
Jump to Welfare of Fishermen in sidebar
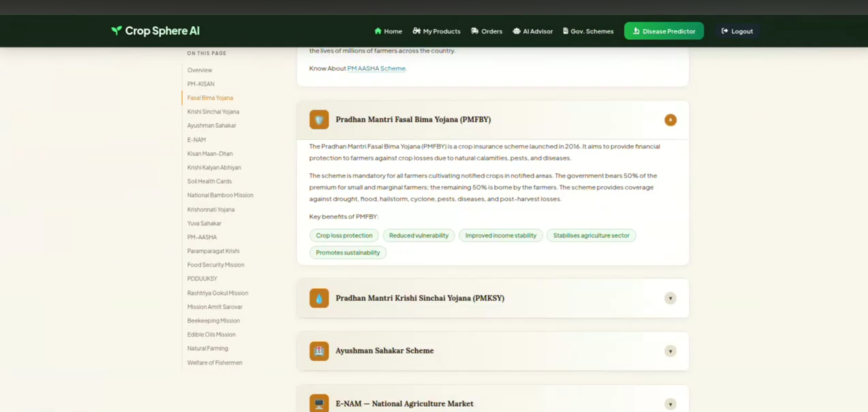click(215, 362)
